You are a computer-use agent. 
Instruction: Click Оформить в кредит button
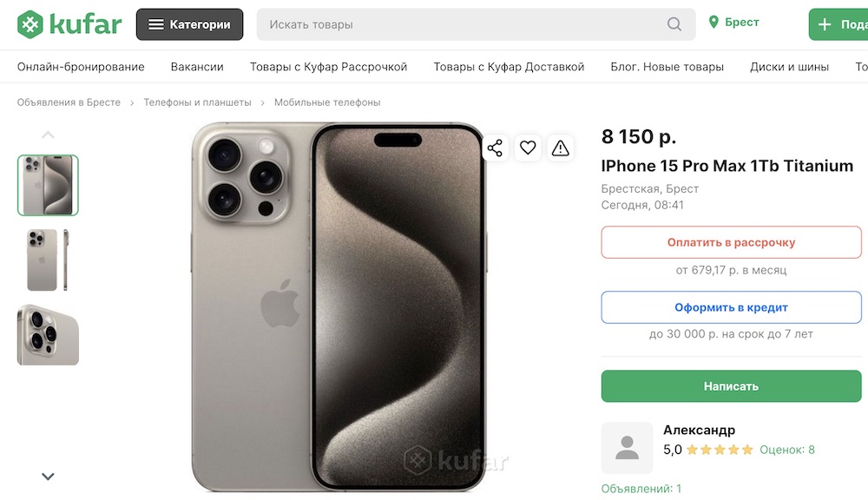click(x=731, y=307)
